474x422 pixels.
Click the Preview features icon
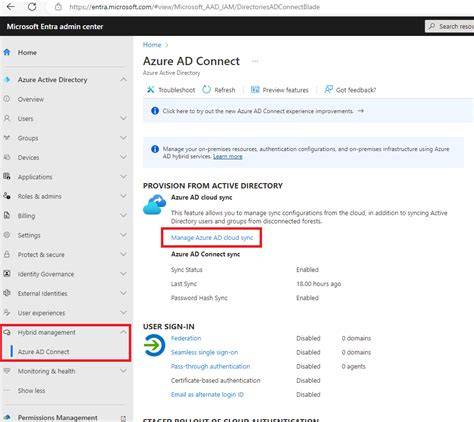point(255,89)
